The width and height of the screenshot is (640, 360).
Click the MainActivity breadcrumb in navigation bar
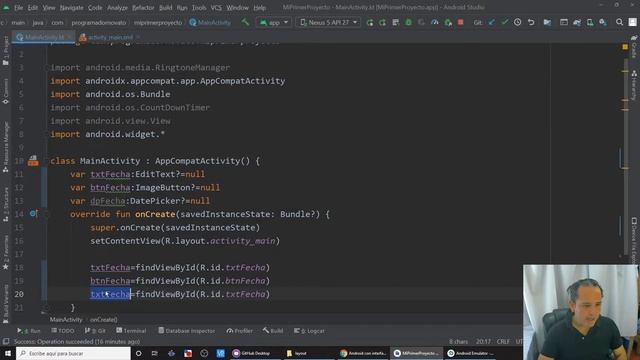210,22
